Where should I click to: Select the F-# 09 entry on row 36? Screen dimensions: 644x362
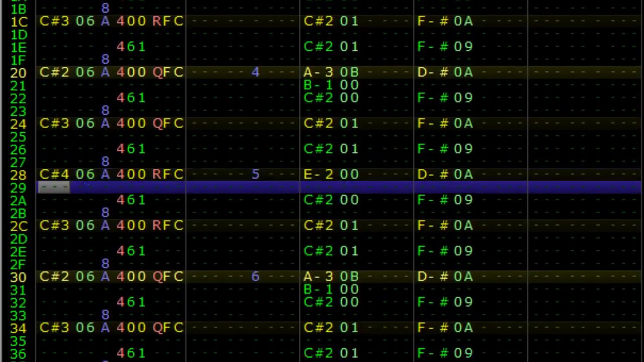coord(445,353)
